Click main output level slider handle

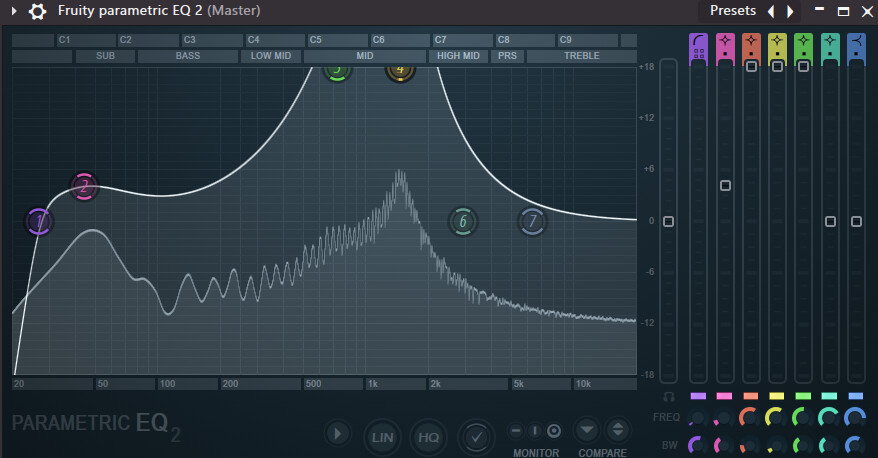point(668,222)
